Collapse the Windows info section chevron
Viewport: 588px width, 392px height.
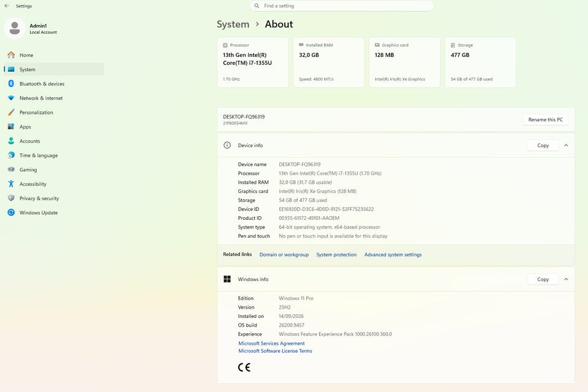566,279
